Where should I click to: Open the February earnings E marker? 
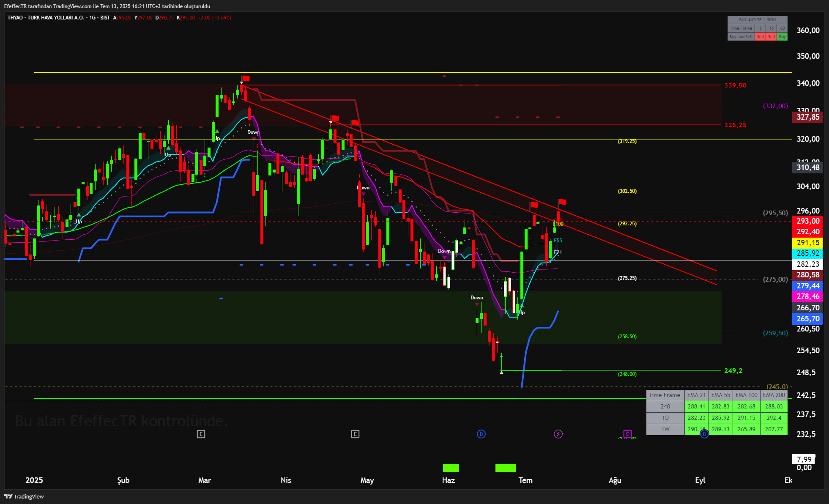click(201, 434)
